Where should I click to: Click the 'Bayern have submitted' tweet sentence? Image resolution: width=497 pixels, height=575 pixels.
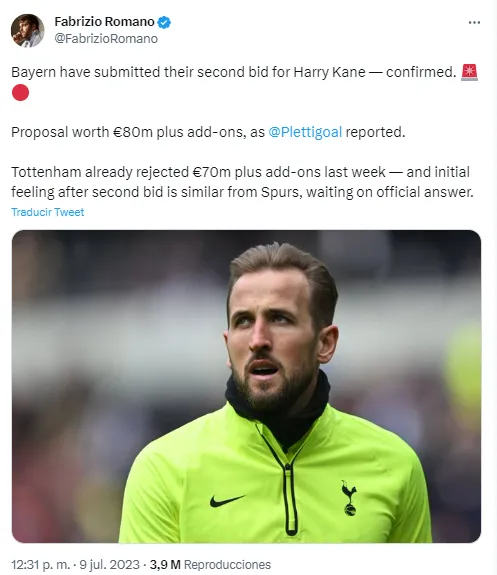click(233, 72)
